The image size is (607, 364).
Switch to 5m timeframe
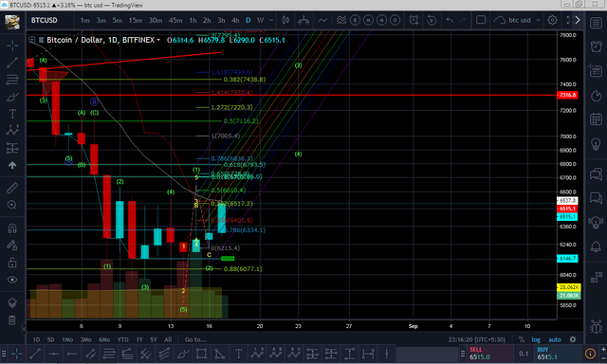coord(117,20)
